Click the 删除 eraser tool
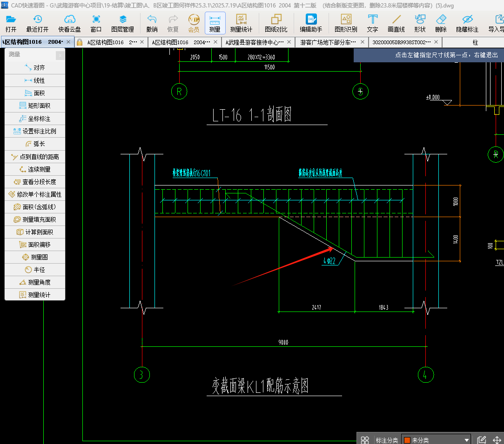Viewport: 504px width, 444px height. click(x=441, y=23)
